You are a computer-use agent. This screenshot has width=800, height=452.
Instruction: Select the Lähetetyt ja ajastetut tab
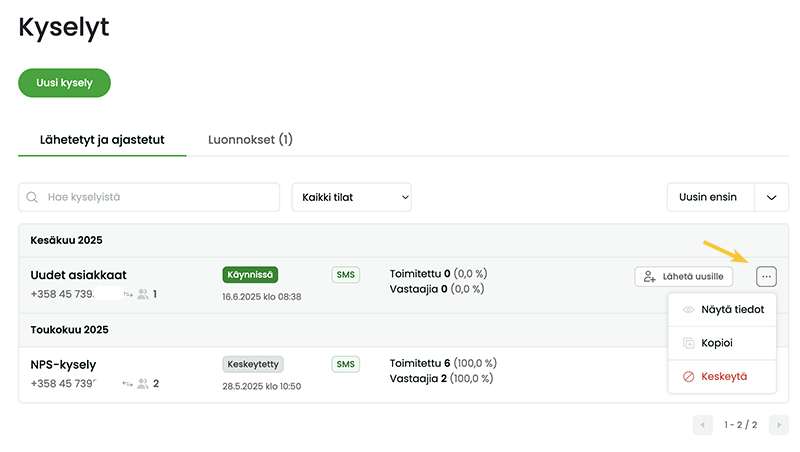tap(102, 140)
